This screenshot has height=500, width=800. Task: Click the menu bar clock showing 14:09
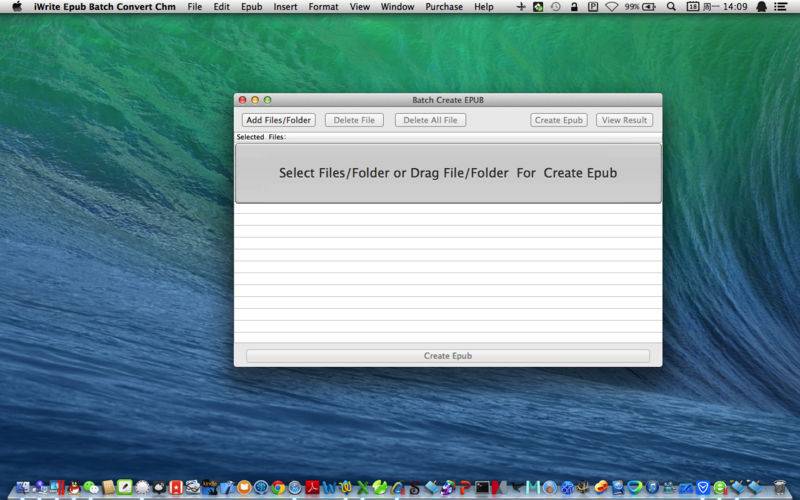tap(735, 7)
